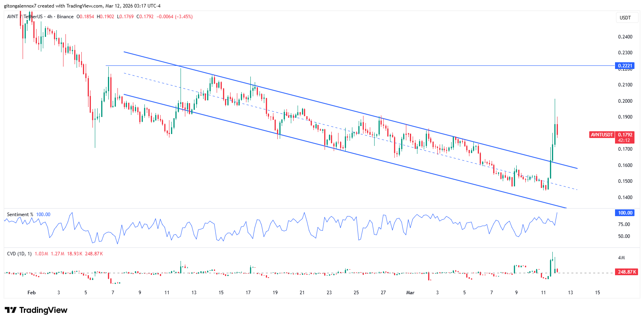644x322 pixels.
Task: Click the -0.0064 (-3.45%) change value
Action: (x=175, y=17)
